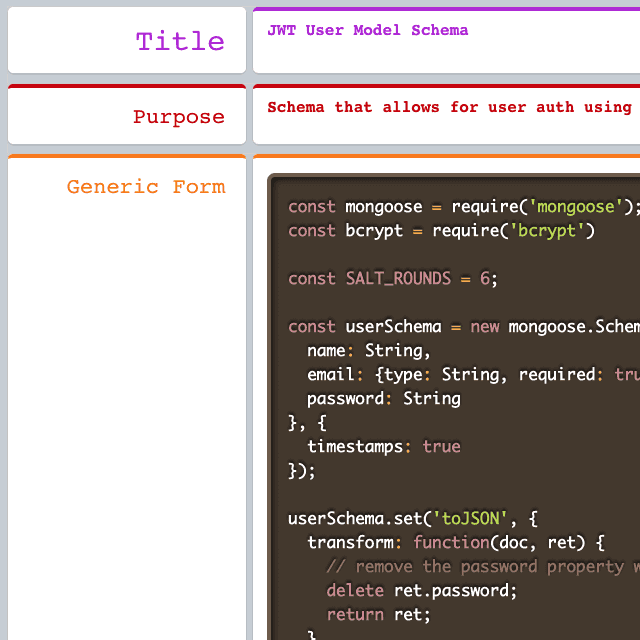Click the 'email: {type: String' line

473,375
